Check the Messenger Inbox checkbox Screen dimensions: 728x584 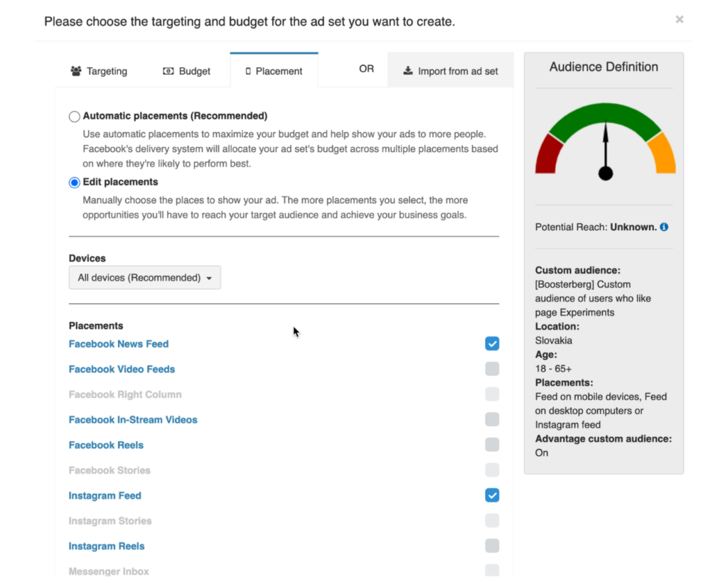pyautogui.click(x=492, y=571)
